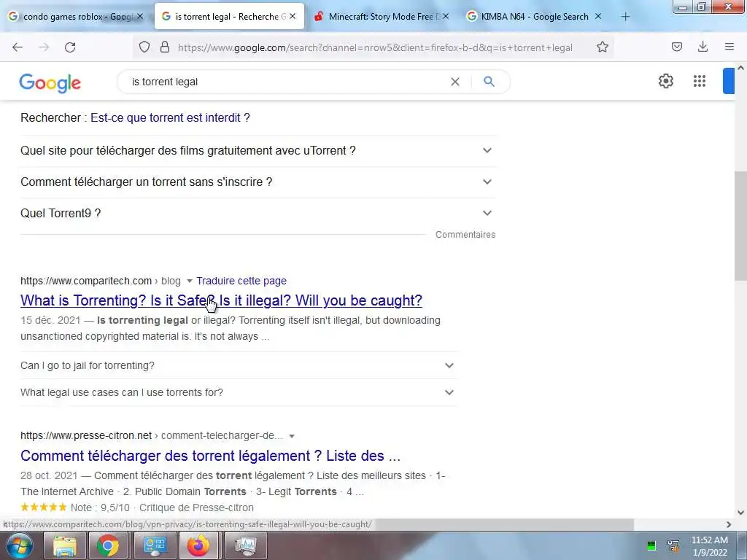Reload the current page
This screenshot has width=747, height=560.
(70, 47)
